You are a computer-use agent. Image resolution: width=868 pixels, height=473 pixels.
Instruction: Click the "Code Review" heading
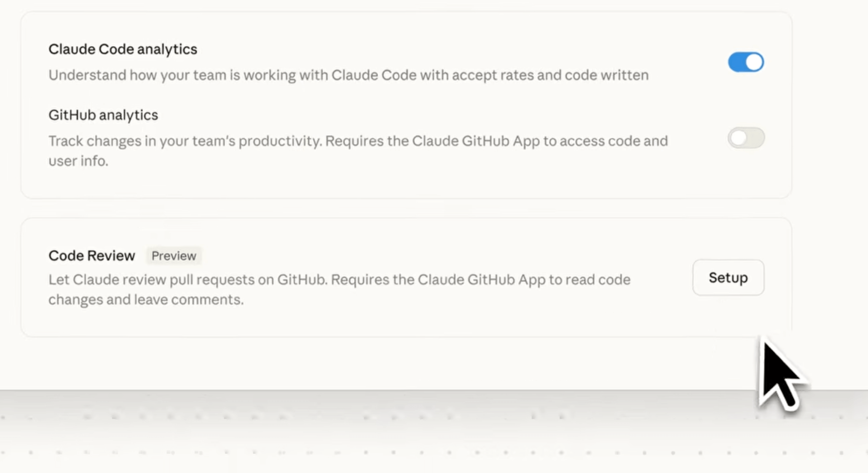click(92, 256)
